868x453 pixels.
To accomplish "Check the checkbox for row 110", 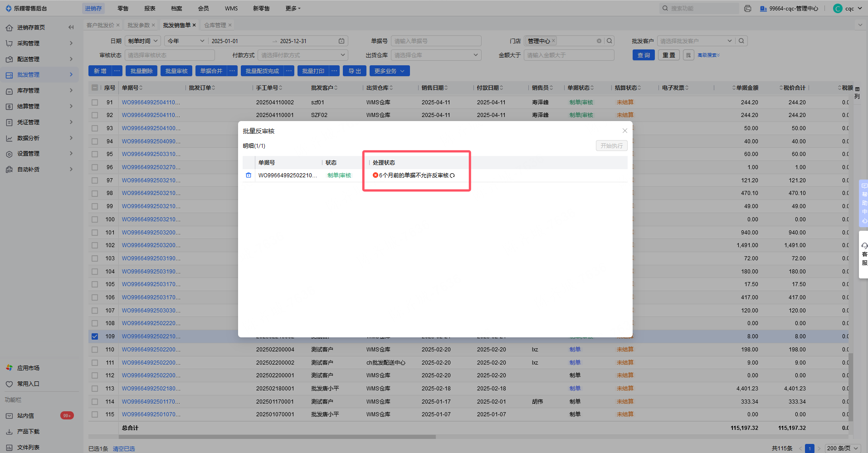I will coord(95,350).
